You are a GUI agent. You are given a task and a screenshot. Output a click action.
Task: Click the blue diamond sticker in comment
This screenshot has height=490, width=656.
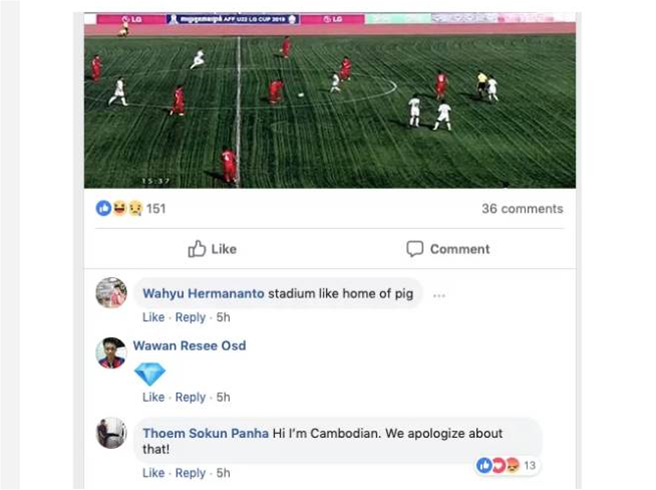[x=150, y=373]
